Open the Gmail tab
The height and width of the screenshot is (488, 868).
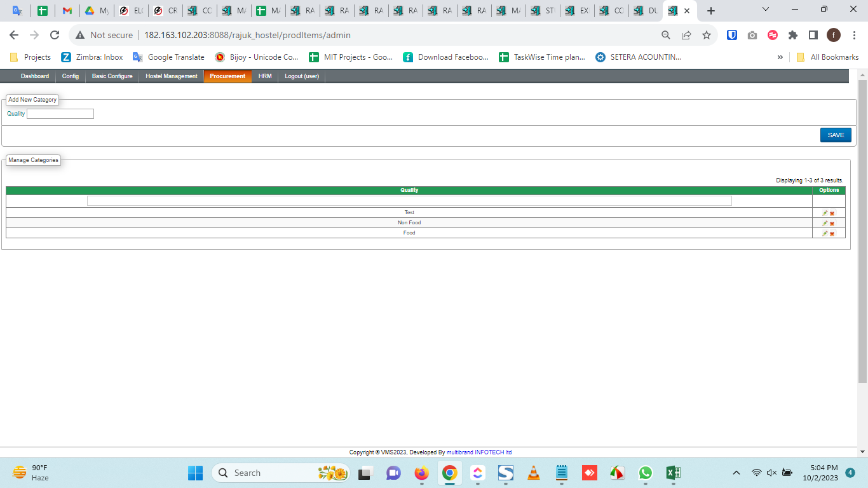(x=67, y=11)
